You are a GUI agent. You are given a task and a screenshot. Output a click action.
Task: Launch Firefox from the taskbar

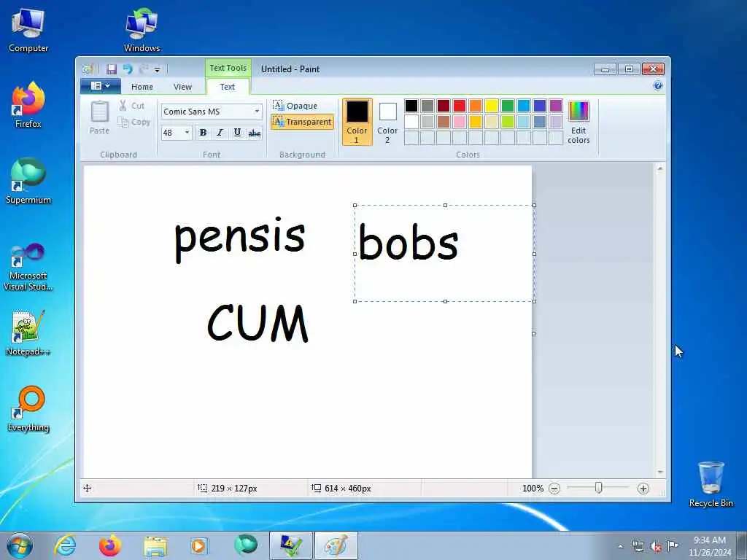[x=110, y=545]
